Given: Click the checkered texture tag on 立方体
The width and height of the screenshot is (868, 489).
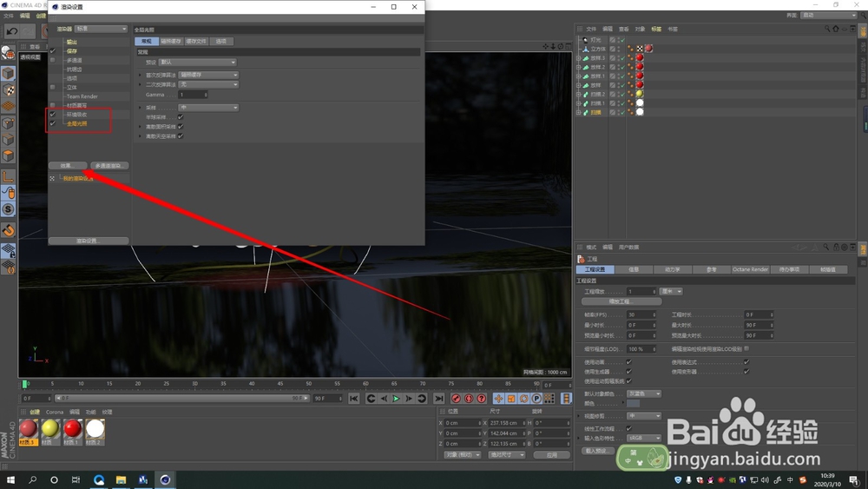Looking at the screenshot, I should pos(640,49).
